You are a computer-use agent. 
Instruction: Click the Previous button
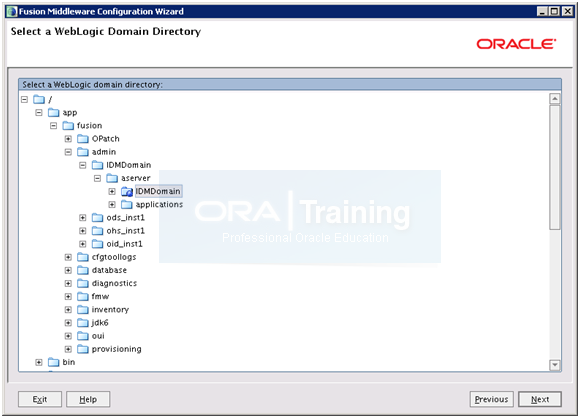point(492,400)
